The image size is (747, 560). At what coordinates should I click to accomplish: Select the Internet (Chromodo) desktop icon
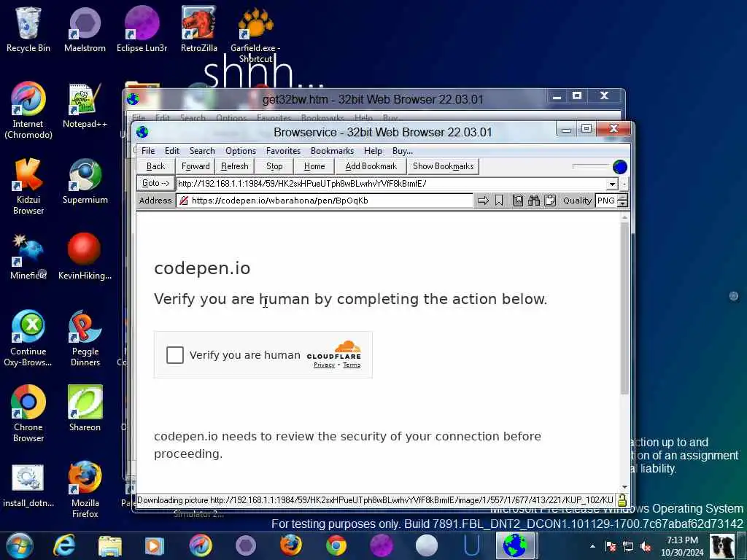pyautogui.click(x=28, y=111)
